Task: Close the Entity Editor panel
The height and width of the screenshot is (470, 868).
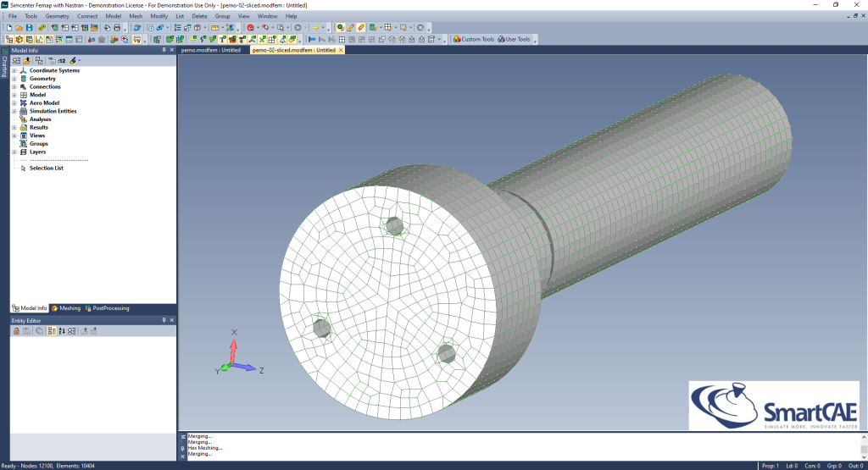Action: (171, 320)
